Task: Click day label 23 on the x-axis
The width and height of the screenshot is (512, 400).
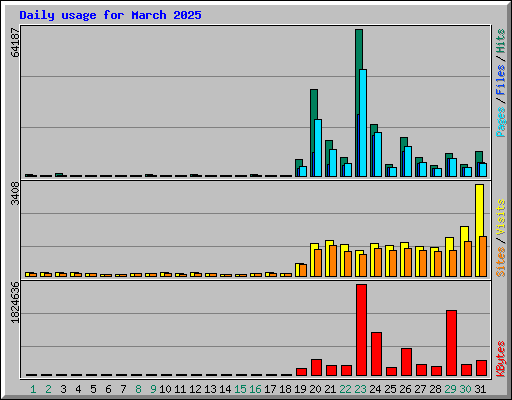Action: [x=360, y=389]
